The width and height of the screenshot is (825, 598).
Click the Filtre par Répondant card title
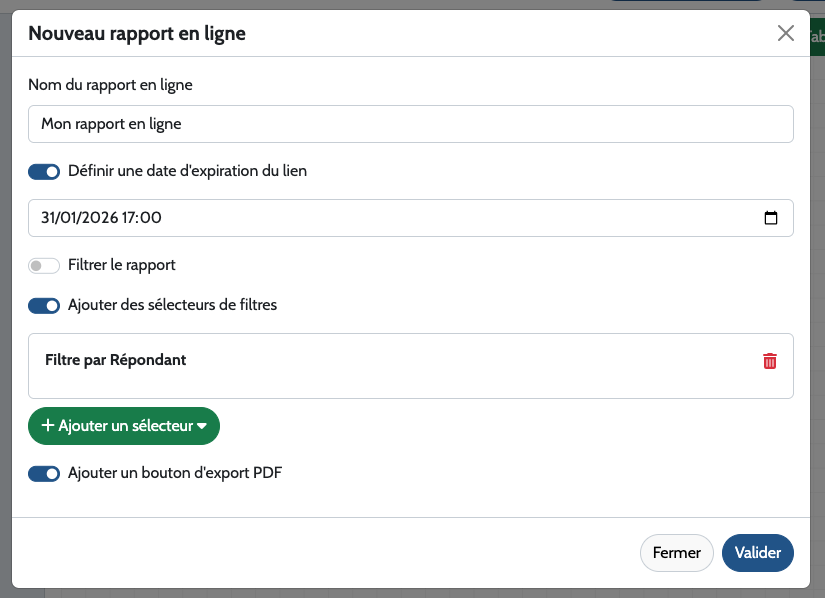coord(116,360)
